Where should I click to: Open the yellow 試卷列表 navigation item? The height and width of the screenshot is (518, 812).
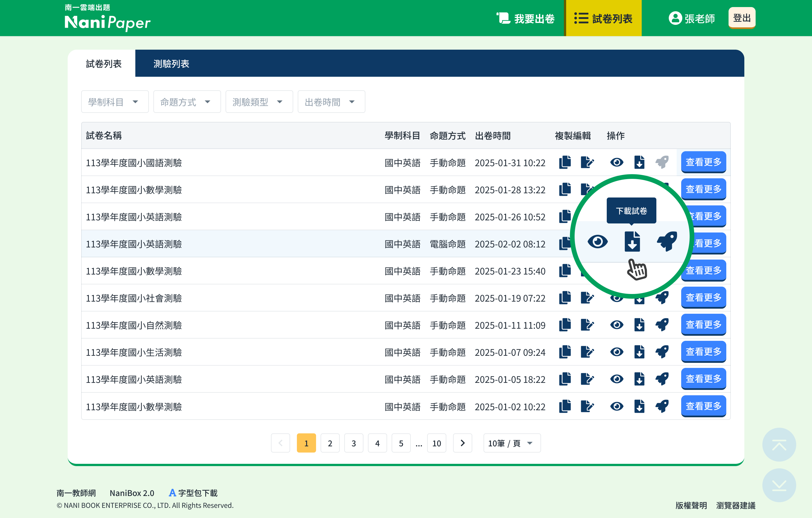(604, 18)
